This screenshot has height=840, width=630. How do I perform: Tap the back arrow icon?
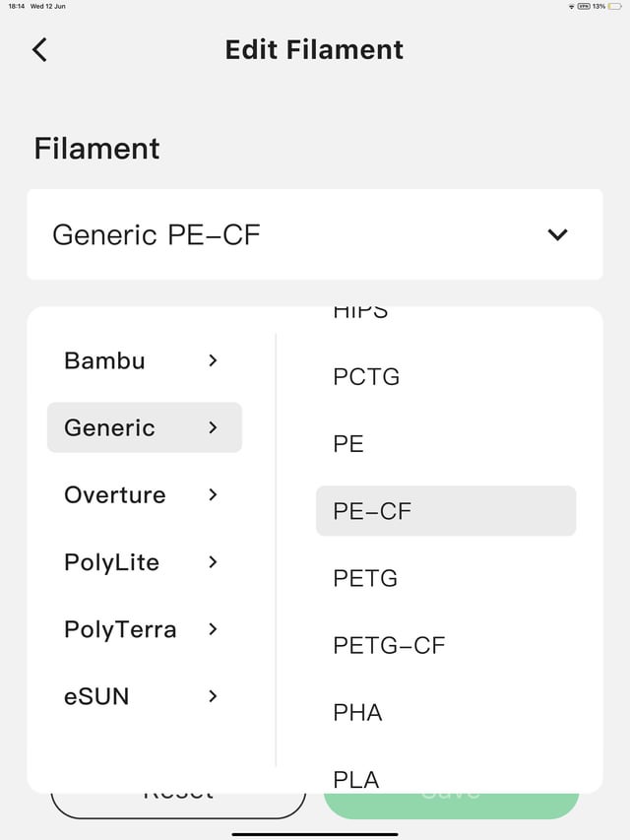coord(39,49)
